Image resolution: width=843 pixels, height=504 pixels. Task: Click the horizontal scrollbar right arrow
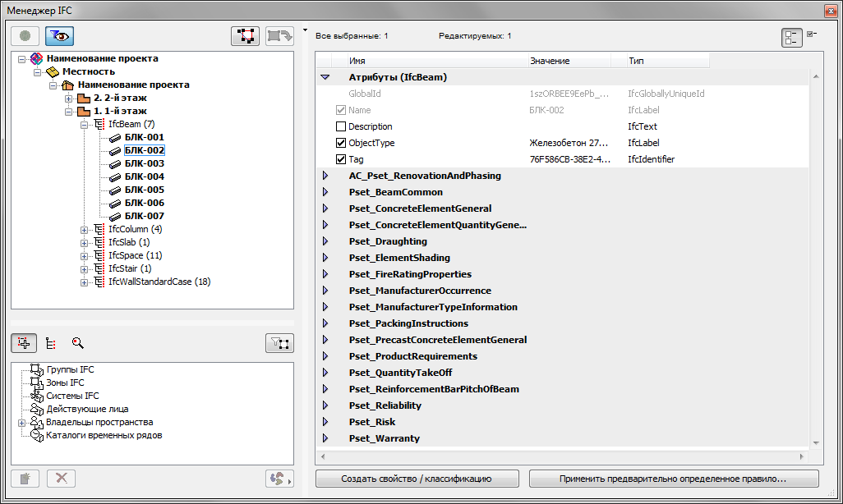pos(801,456)
